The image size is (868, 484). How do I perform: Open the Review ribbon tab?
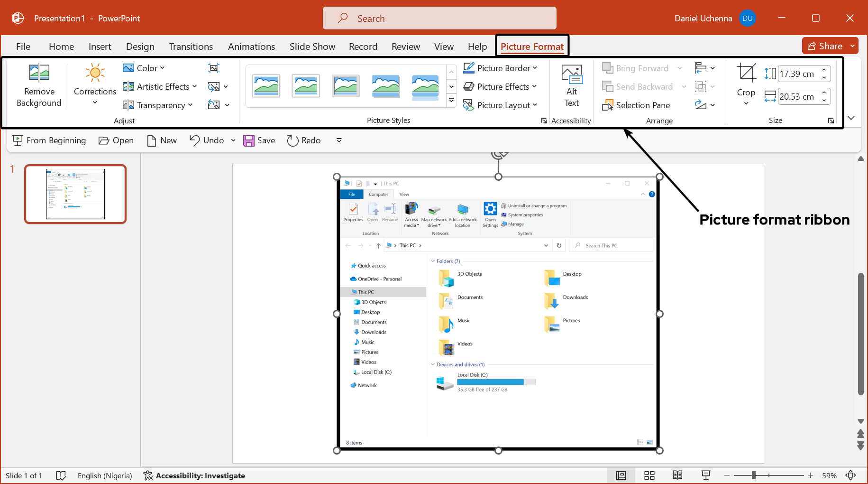[x=405, y=46]
